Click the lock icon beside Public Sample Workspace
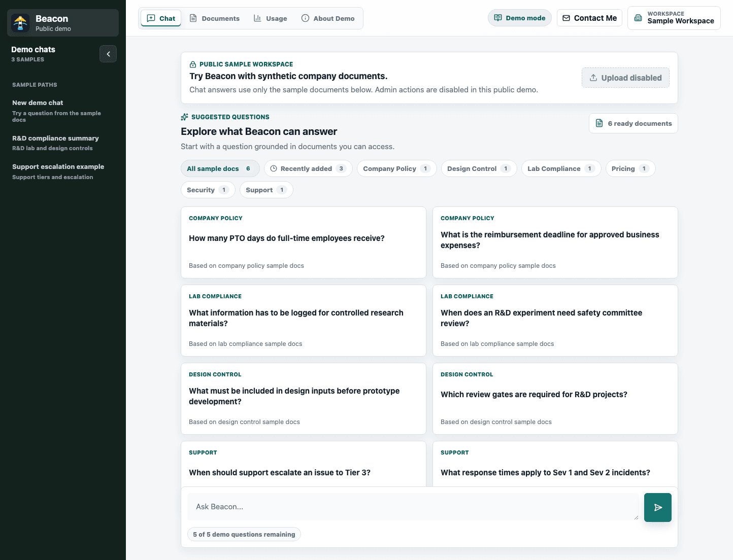This screenshot has height=560, width=733. coord(193,64)
